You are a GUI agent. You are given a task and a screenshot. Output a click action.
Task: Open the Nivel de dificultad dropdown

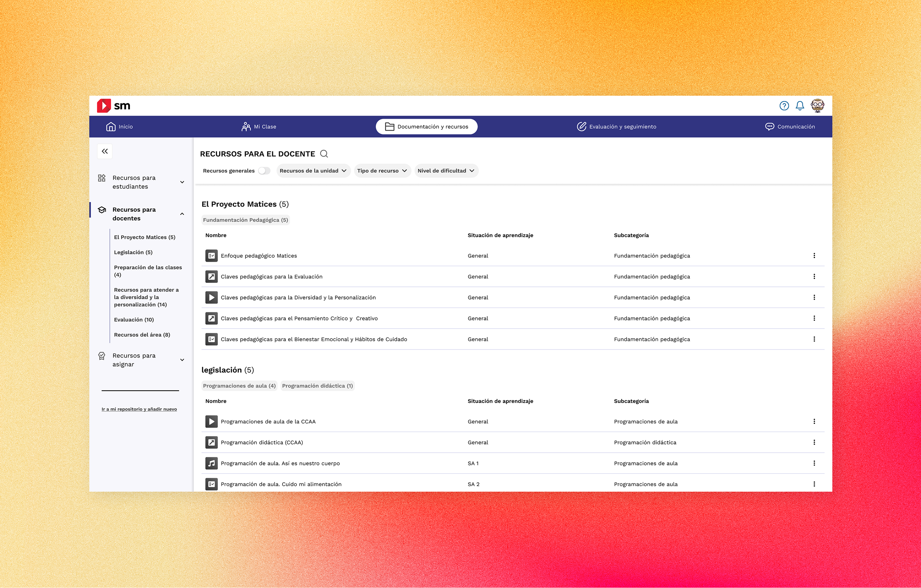(446, 171)
